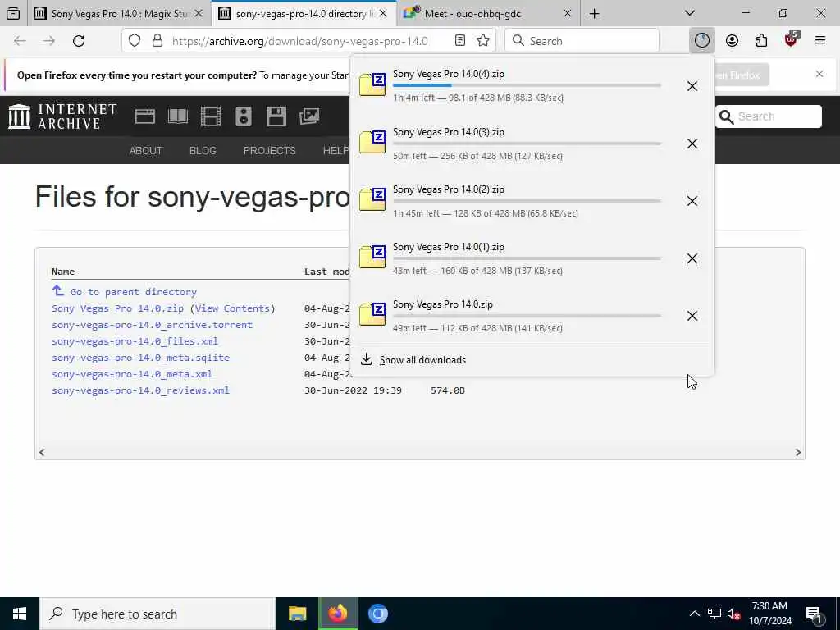The width and height of the screenshot is (840, 630).
Task: Open Internet Archive Video film icon
Action: coord(211,116)
